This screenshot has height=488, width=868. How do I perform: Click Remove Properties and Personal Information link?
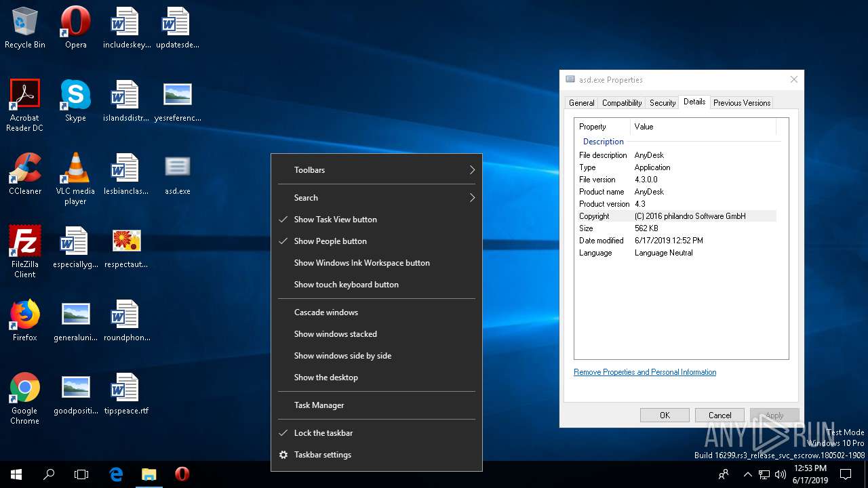645,372
